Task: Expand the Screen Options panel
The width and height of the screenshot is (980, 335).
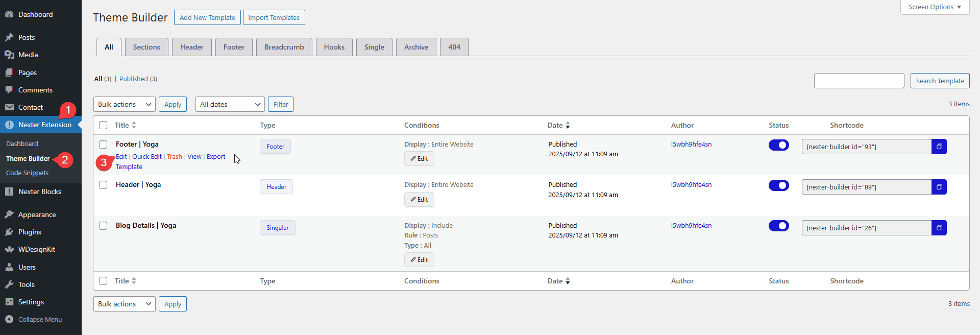Action: pos(934,7)
